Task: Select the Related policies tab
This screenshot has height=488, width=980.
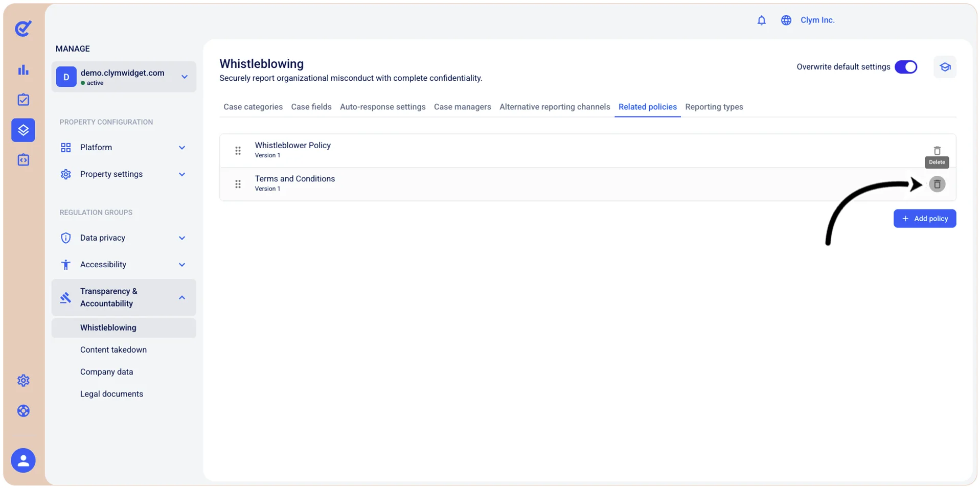Action: pos(647,107)
